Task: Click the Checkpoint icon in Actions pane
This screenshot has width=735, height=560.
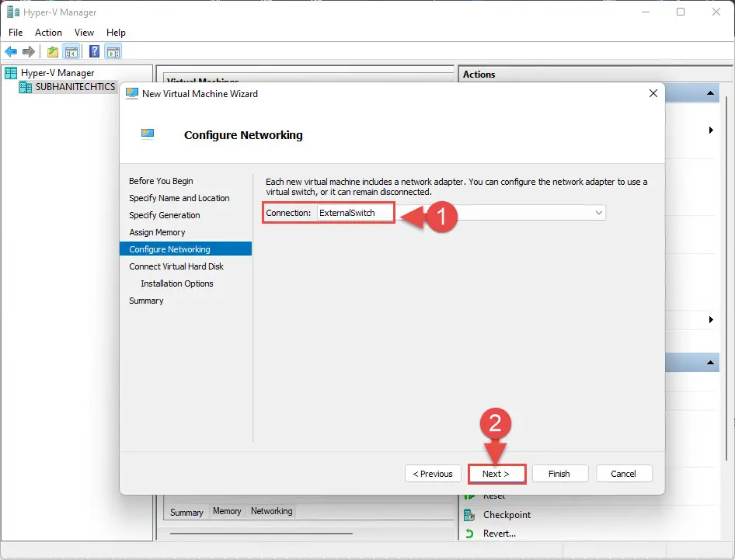Action: (469, 515)
